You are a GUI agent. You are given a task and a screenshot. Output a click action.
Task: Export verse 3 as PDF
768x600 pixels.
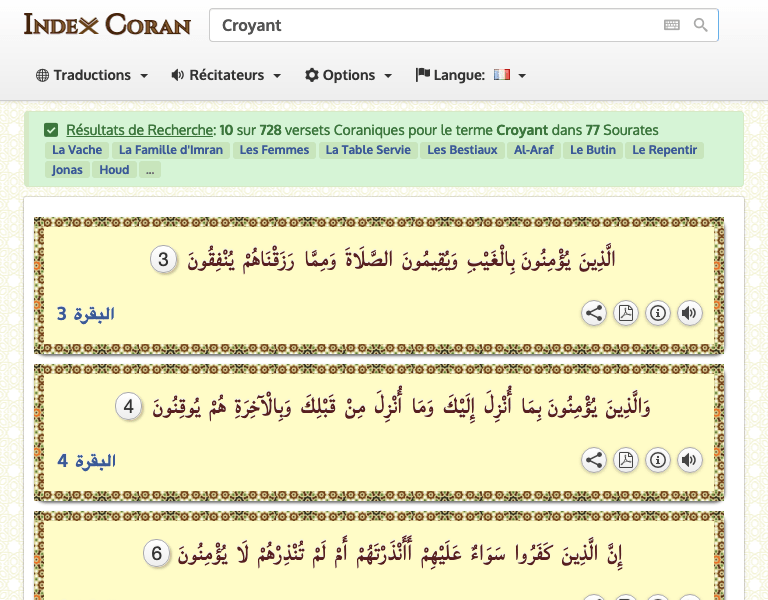pyautogui.click(x=625, y=313)
